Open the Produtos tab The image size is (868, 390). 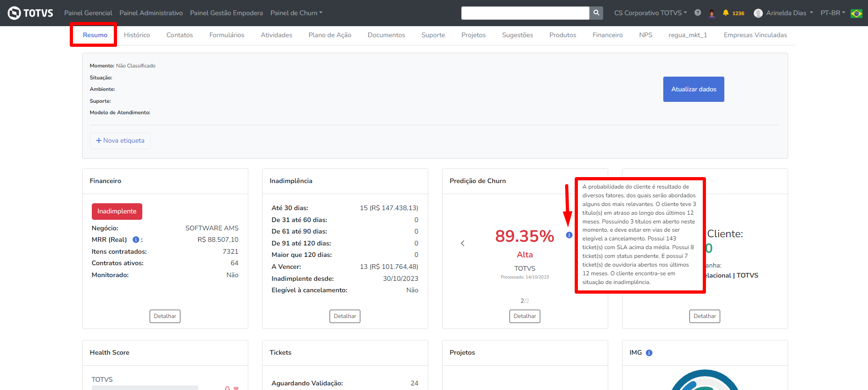[562, 35]
